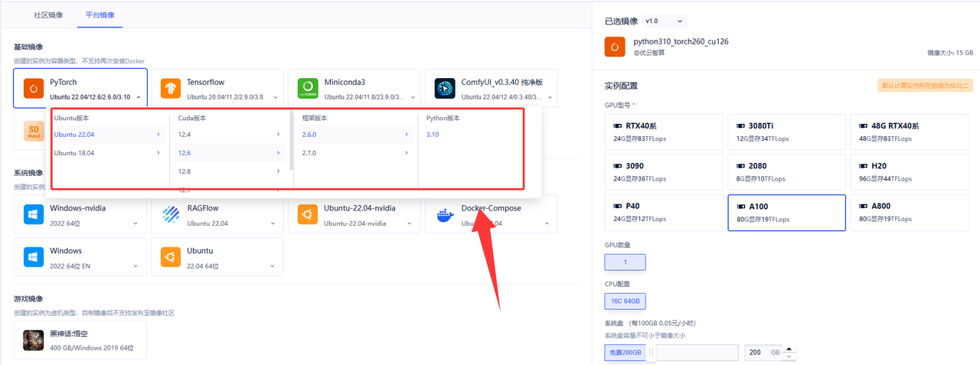Decrease system disk size with down arrow
Viewport: 980px width, 365px height.
click(791, 357)
